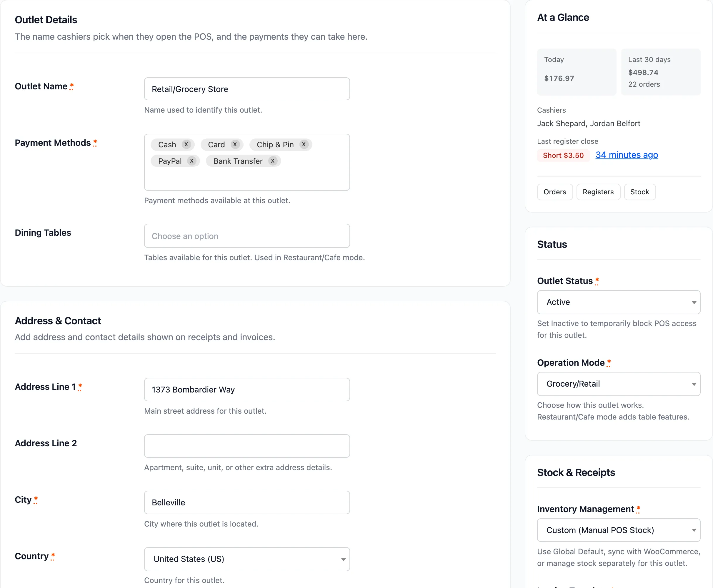Click into Address Line 1 field
713x588 pixels.
pos(247,390)
